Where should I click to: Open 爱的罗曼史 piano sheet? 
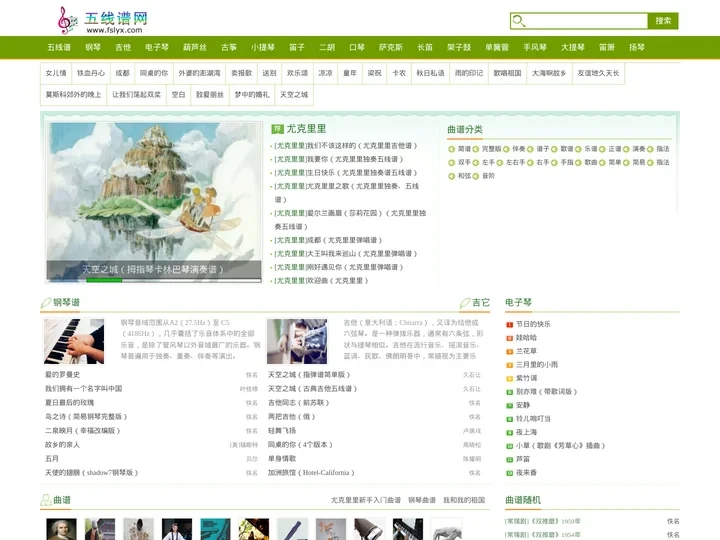point(62,375)
